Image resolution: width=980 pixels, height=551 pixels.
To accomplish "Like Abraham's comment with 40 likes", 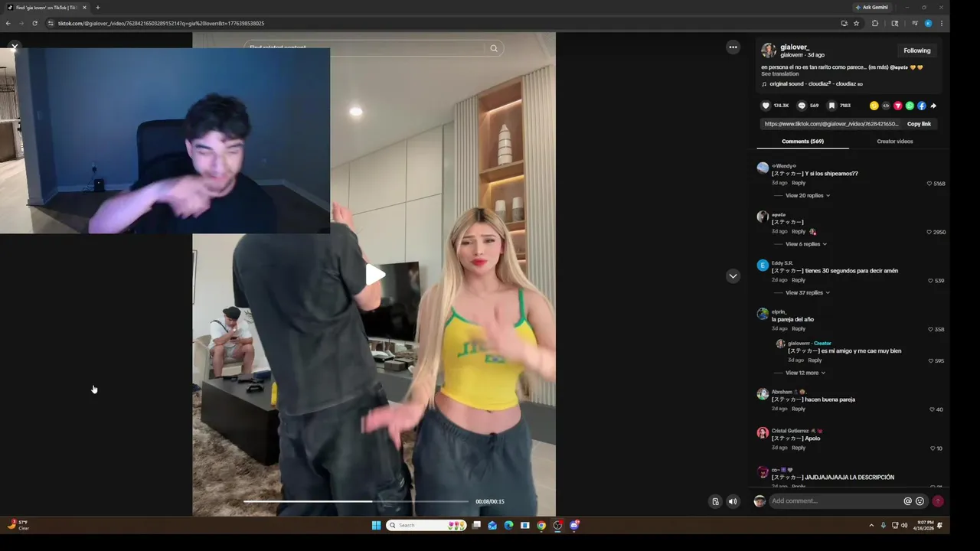I will [932, 409].
